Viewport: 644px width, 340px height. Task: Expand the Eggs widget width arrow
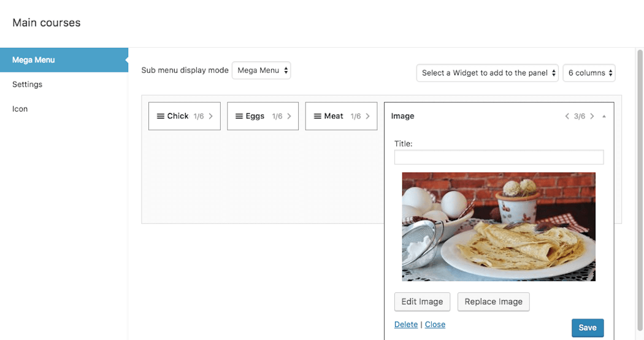click(x=289, y=117)
